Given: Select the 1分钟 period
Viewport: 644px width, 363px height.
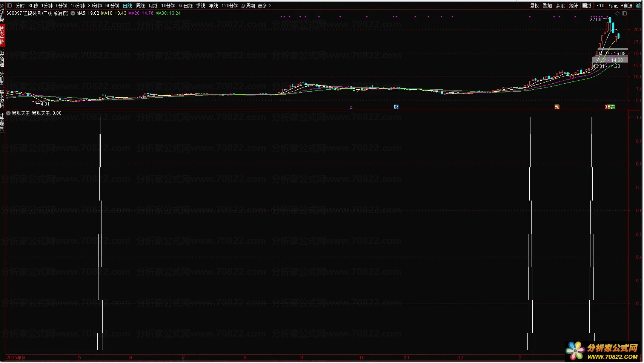Looking at the screenshot, I should (47, 6).
